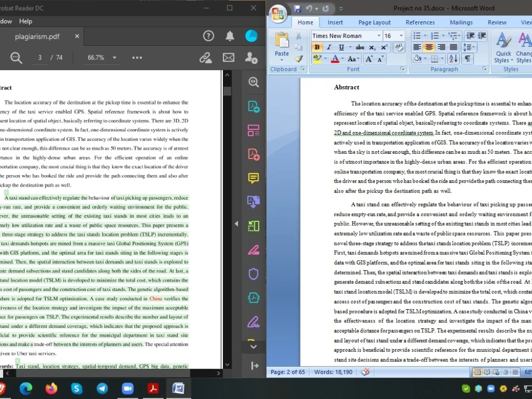The image size is (532, 399).
Task: Align text right in Word
Action: pyautogui.click(x=442, y=47)
